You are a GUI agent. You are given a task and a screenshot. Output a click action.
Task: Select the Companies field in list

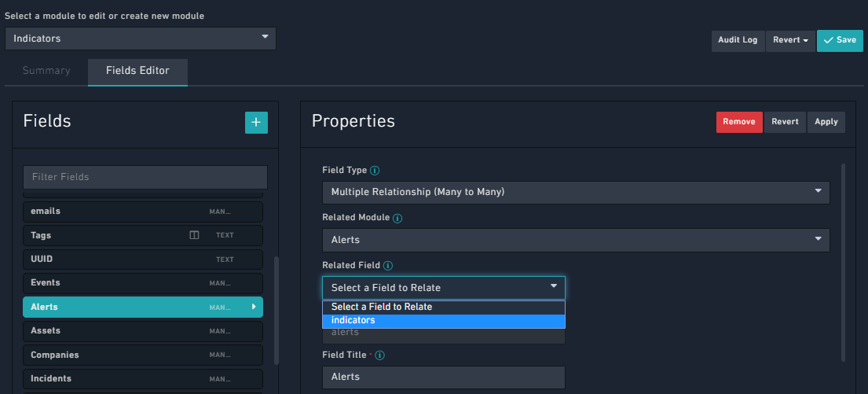click(143, 355)
